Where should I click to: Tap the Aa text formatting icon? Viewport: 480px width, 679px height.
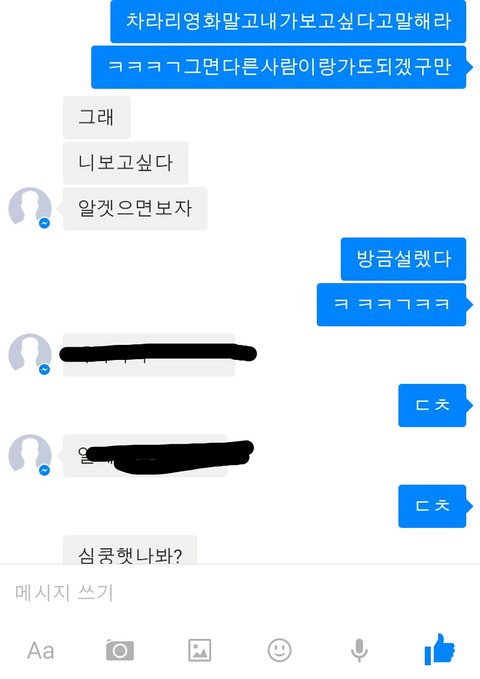click(41, 650)
